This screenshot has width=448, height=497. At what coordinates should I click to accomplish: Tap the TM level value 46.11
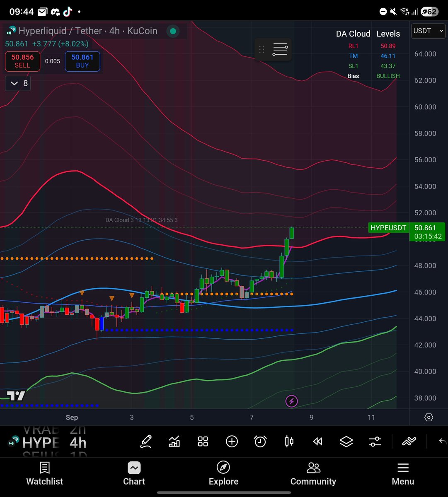pyautogui.click(x=388, y=56)
